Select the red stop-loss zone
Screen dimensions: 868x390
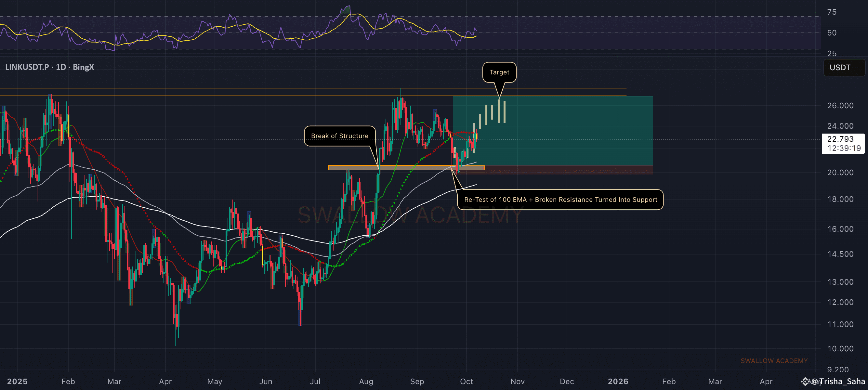[x=573, y=170]
